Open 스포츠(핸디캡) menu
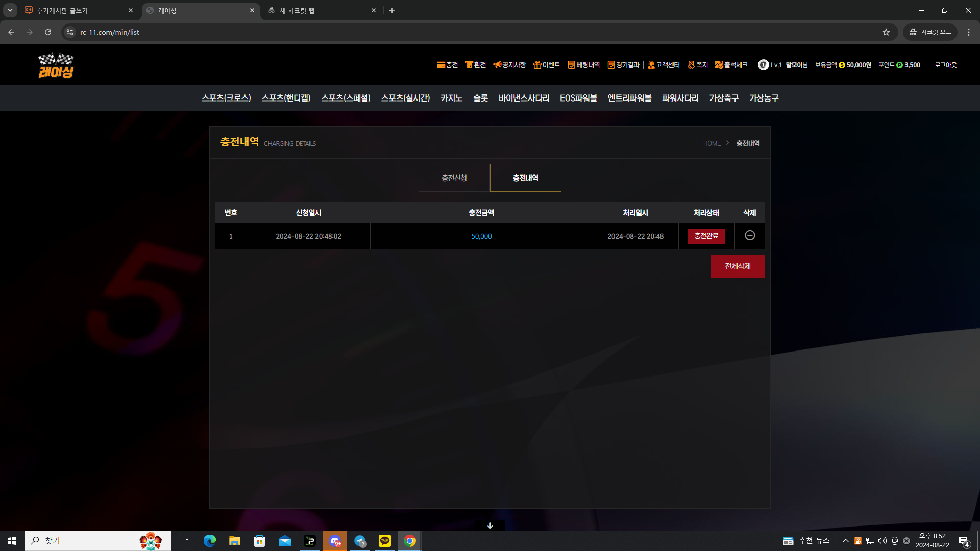The width and height of the screenshot is (980, 551). pyautogui.click(x=286, y=98)
